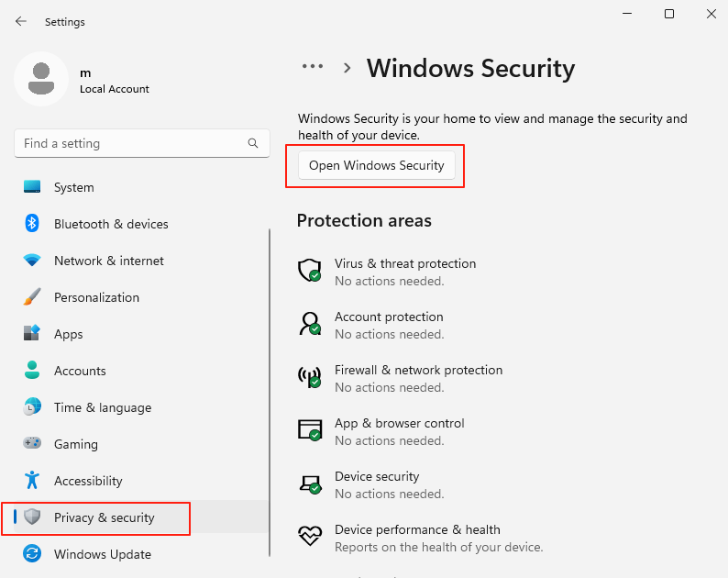Click the sidebar vertical scrollbar
The height and width of the screenshot is (578, 728).
click(270, 385)
